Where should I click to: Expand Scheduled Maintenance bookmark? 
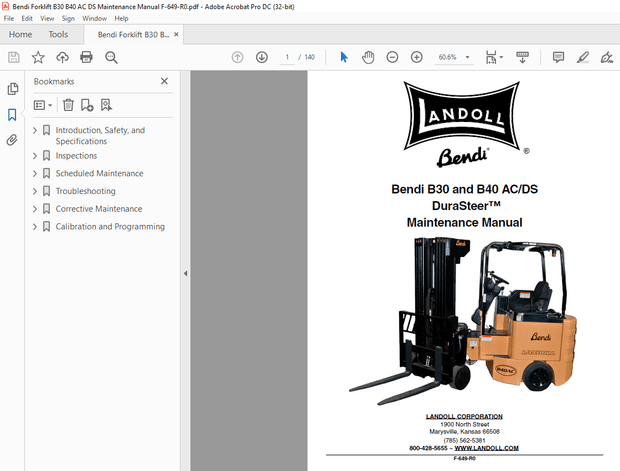click(x=35, y=173)
